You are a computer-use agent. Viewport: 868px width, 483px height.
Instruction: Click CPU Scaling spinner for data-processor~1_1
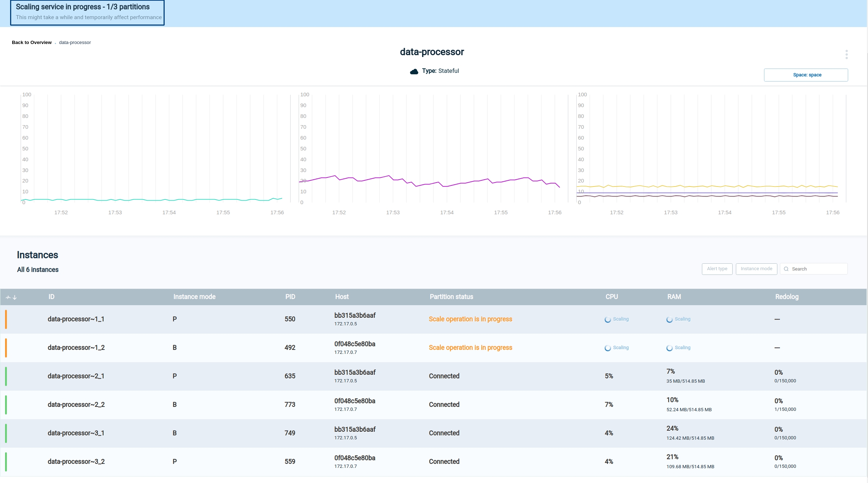click(x=608, y=320)
